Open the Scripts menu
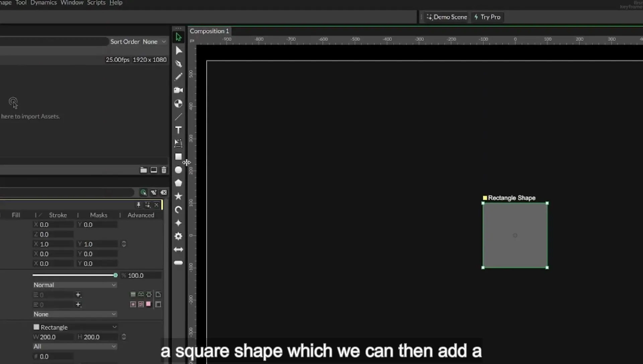 (x=96, y=3)
